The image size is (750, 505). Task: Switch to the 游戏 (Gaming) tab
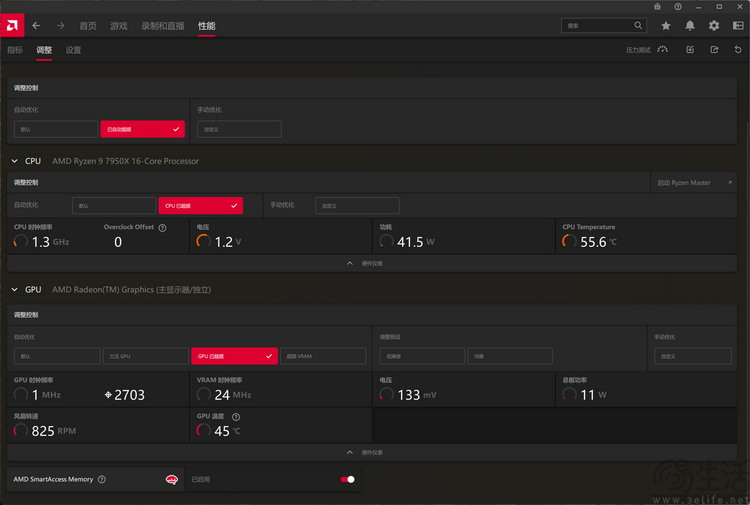pos(118,26)
